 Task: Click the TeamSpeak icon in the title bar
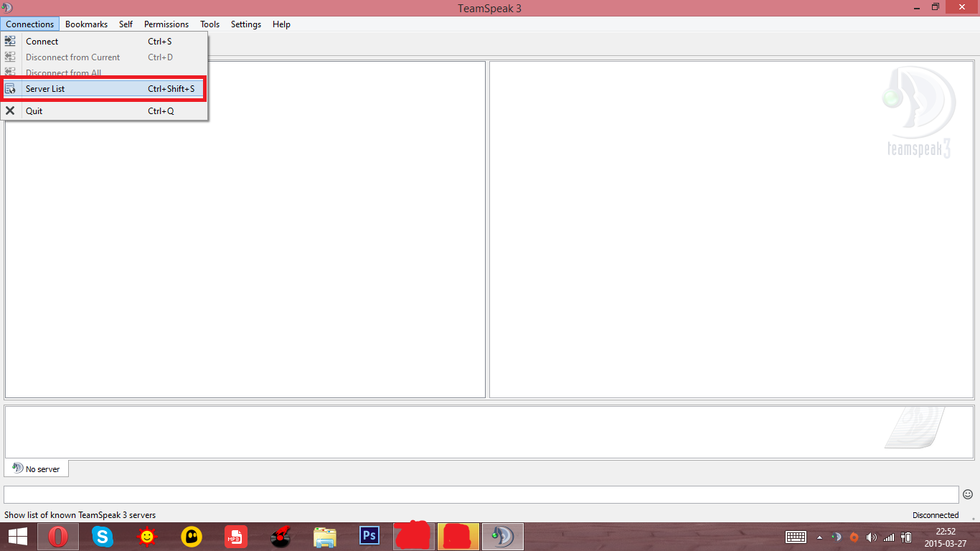point(8,8)
